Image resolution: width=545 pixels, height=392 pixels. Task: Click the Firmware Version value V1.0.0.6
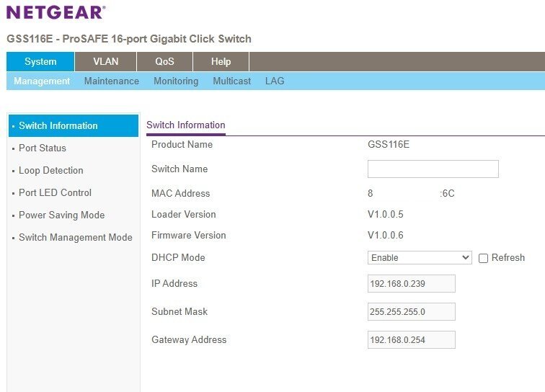coord(386,235)
